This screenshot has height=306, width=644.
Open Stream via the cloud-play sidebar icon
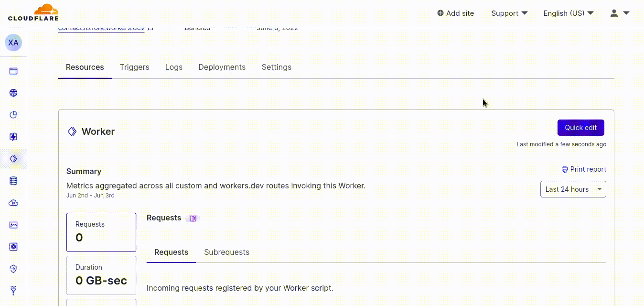click(13, 202)
